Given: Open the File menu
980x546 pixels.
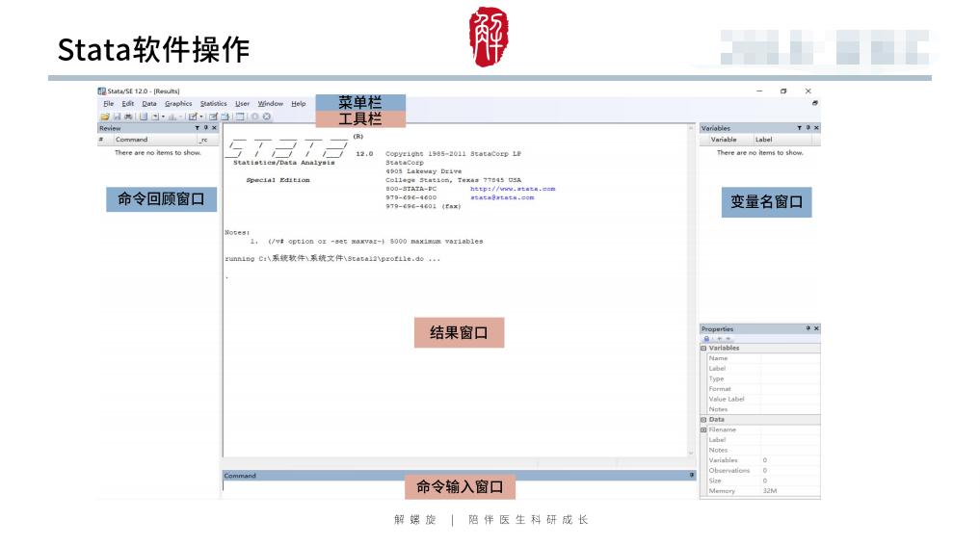Looking at the screenshot, I should [x=108, y=104].
